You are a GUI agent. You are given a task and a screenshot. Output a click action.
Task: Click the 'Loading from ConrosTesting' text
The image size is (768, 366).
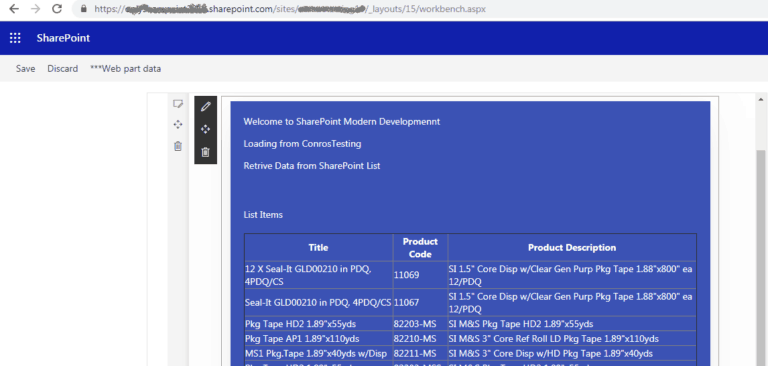point(302,144)
